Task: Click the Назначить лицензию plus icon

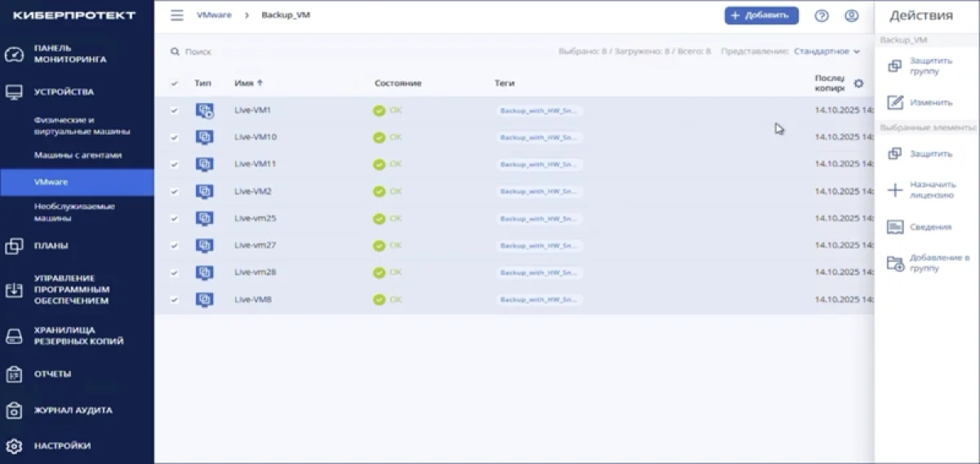Action: click(895, 190)
